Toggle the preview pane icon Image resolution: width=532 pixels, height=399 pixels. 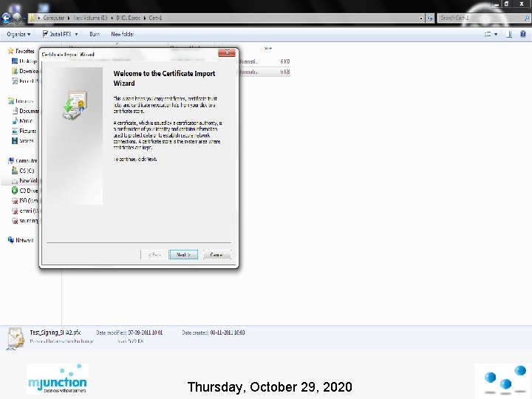pyautogui.click(x=509, y=34)
